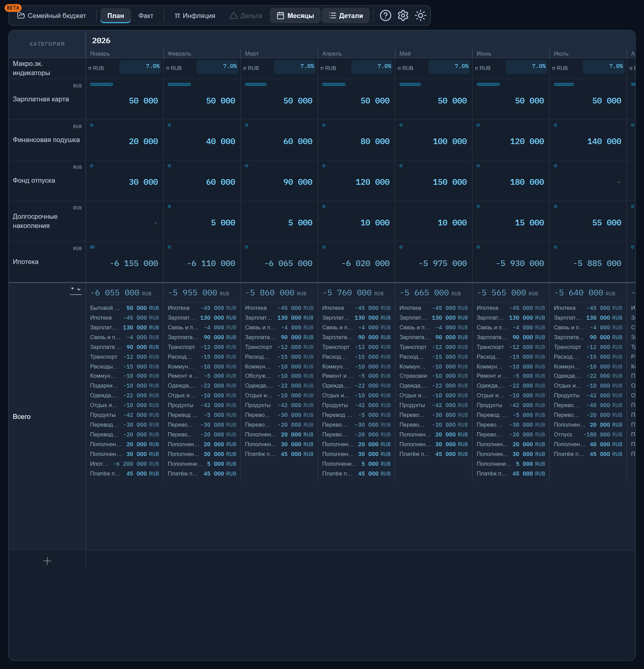The image size is (644, 669).
Task: Edit the January 7.0% inflation field
Action: 140,67
